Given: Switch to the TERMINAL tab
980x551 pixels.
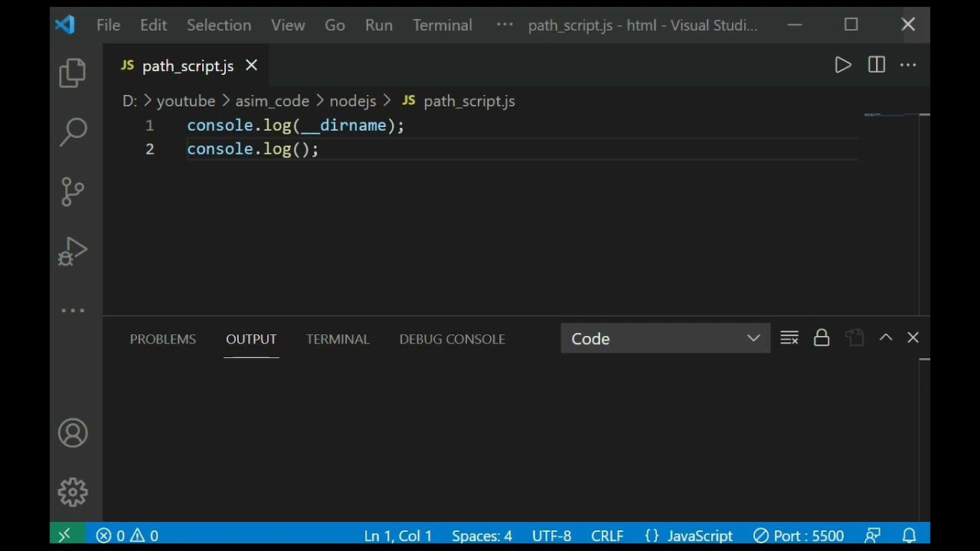Looking at the screenshot, I should (338, 339).
